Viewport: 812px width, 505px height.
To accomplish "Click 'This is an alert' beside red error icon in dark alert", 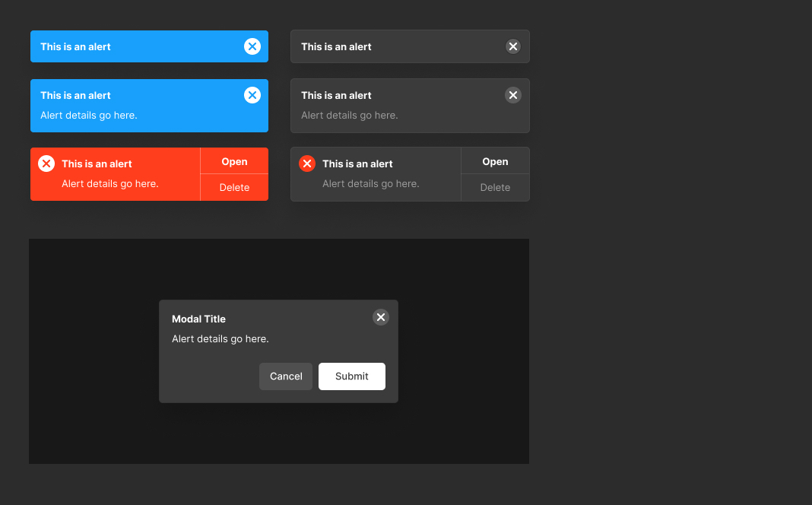I will pyautogui.click(x=357, y=164).
